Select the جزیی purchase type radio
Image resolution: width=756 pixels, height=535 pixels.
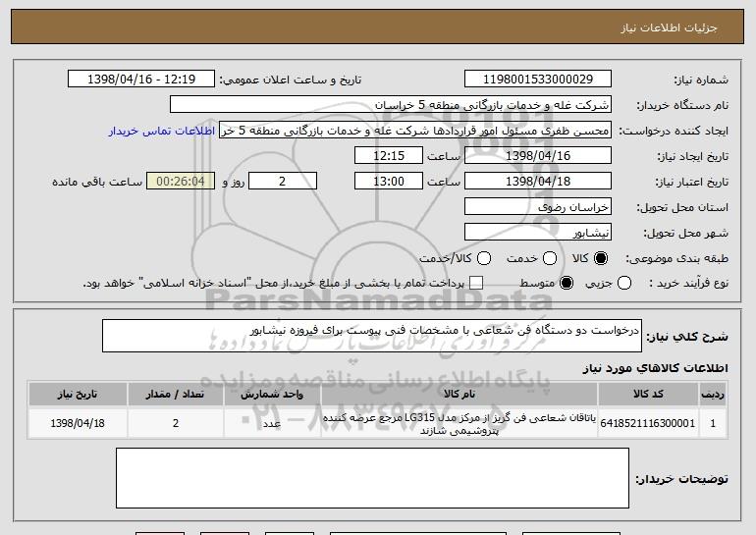point(623,283)
